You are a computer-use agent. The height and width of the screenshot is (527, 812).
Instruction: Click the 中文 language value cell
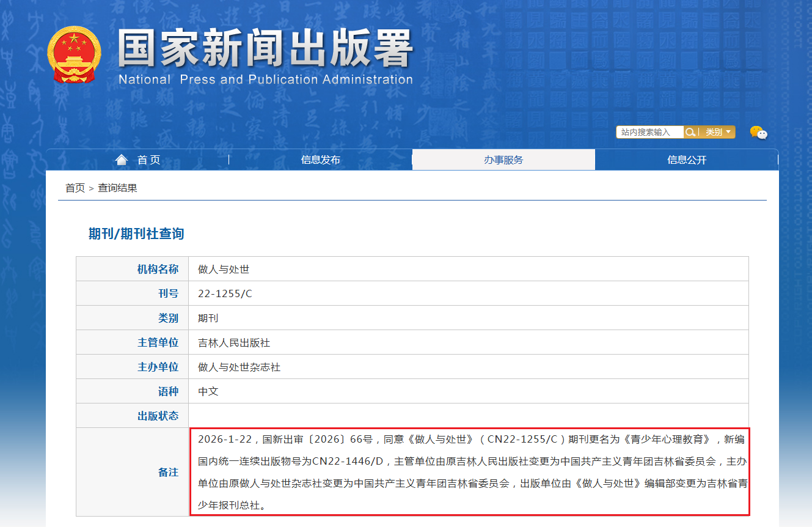click(x=208, y=391)
